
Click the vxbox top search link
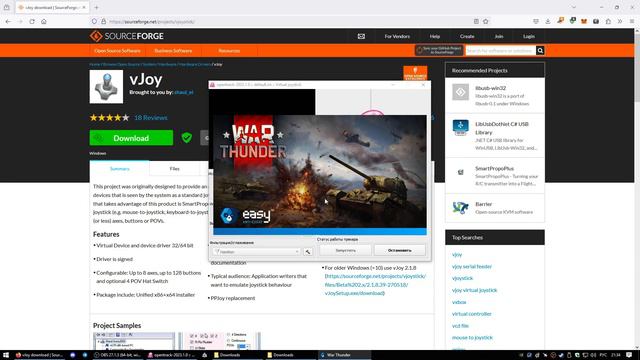pyautogui.click(x=459, y=302)
